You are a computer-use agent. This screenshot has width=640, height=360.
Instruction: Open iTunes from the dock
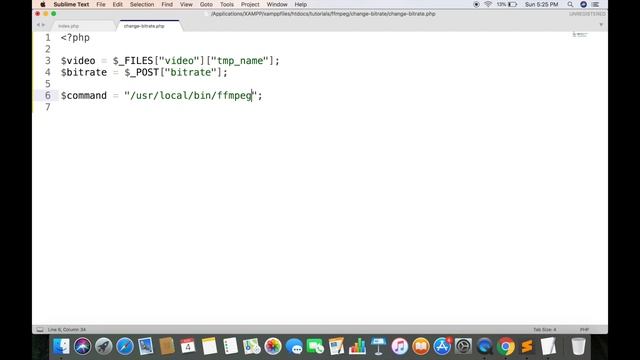tap(400, 347)
